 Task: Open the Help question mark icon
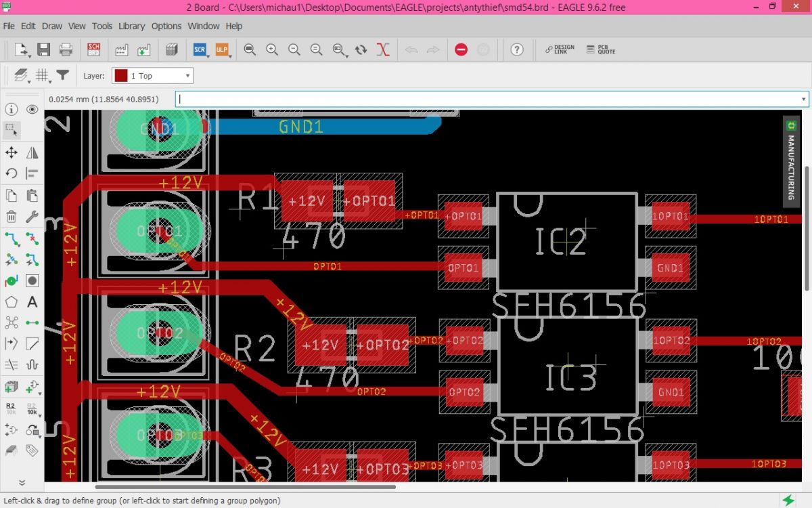[517, 49]
